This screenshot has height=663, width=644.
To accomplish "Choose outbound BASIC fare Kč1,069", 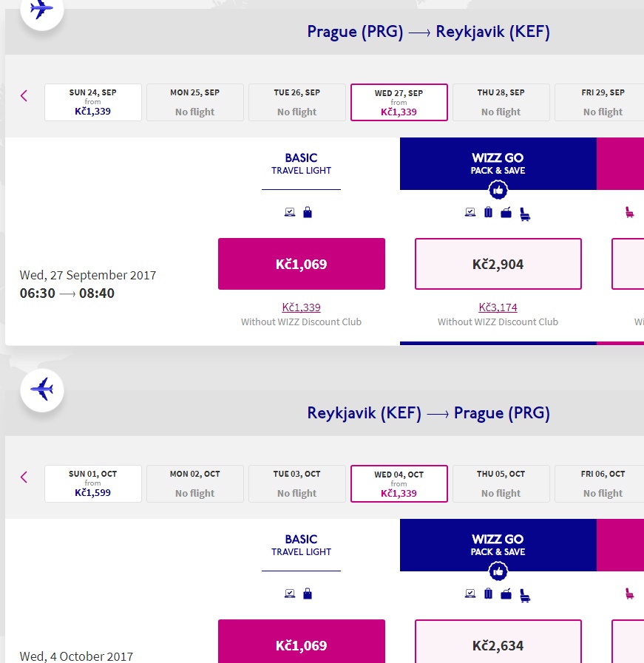I will coord(302,264).
